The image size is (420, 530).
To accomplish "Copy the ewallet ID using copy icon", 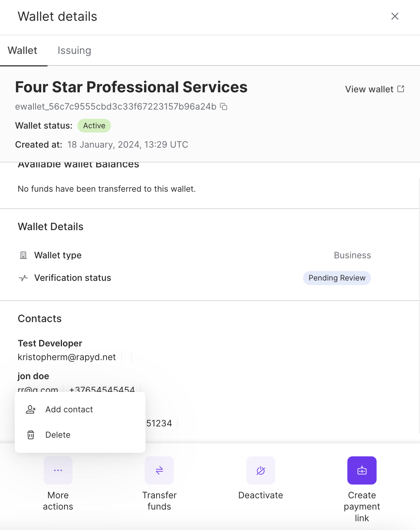I will click(224, 106).
